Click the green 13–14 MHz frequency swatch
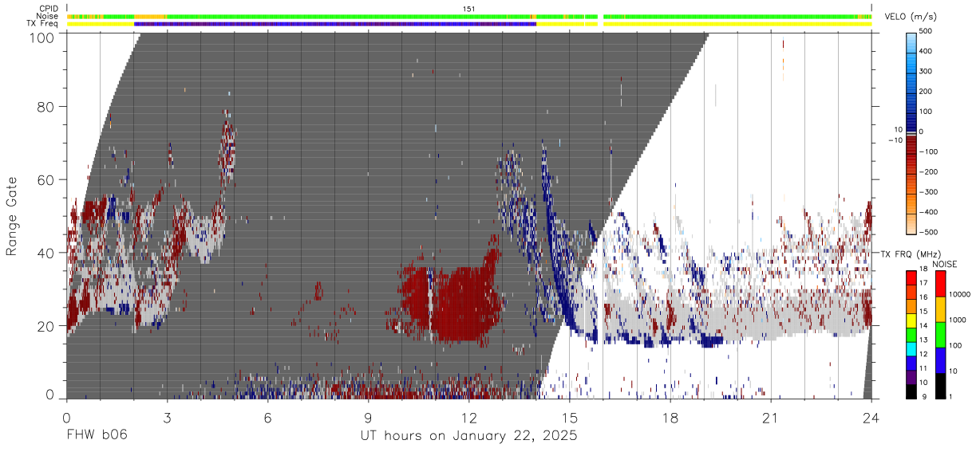Image resolution: width=980 pixels, height=452 pixels. [x=911, y=335]
